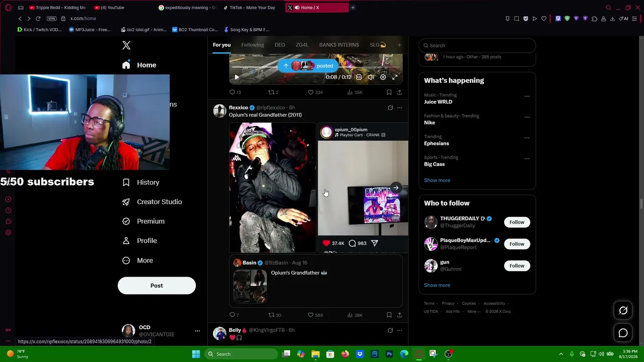View analytics of the 35K views post
Image resolution: width=644 pixels, height=362 pixels.
355,92
